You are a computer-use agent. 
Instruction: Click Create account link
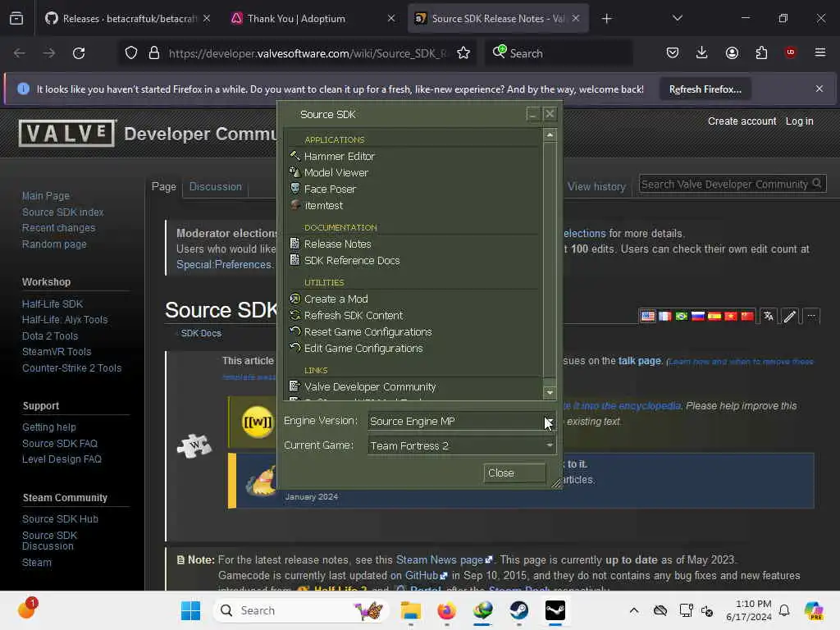click(x=742, y=121)
